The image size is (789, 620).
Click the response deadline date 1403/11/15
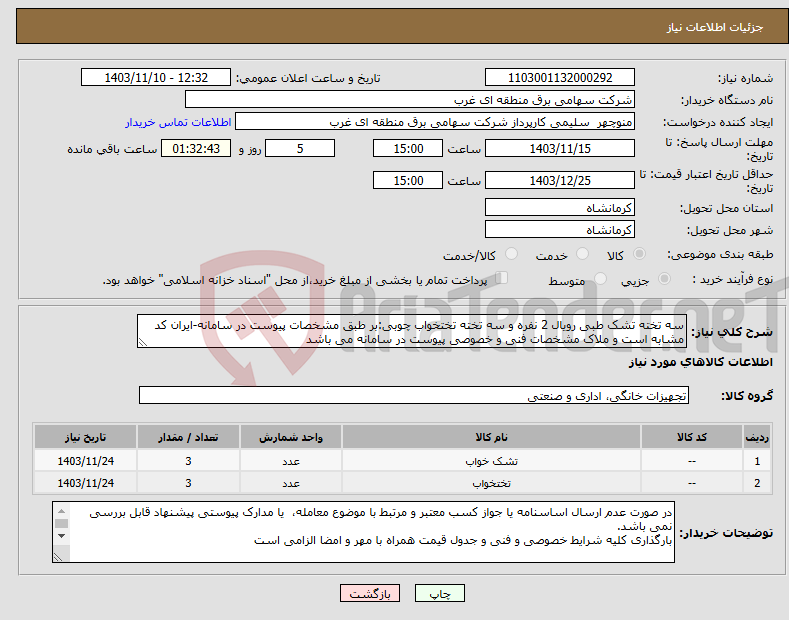(x=560, y=148)
